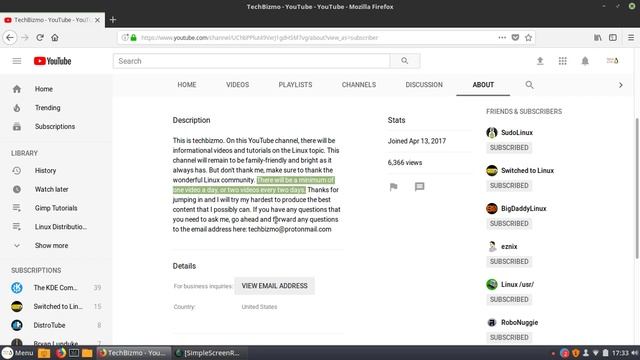The image size is (640, 360).
Task: Open the Linux Mint Menu button
Action: (18, 353)
